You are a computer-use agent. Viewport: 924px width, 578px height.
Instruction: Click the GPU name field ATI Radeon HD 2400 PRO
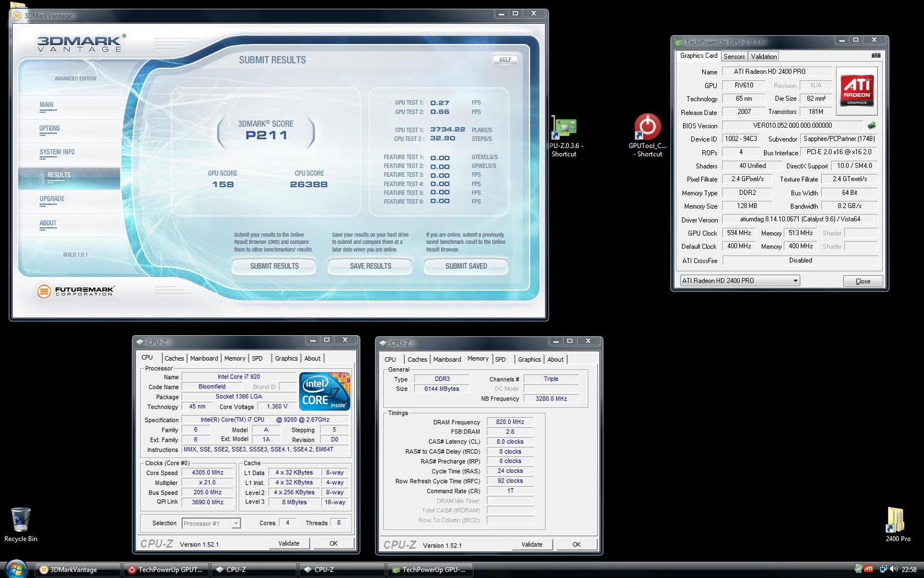pyautogui.click(x=777, y=72)
